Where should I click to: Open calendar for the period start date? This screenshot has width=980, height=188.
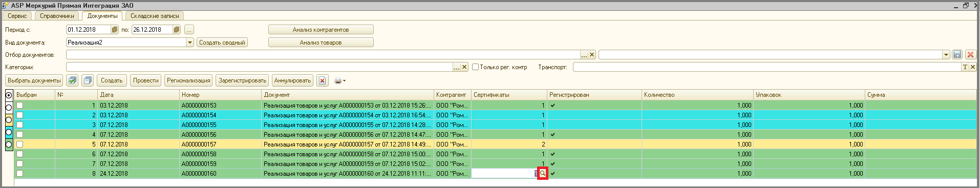click(x=115, y=30)
